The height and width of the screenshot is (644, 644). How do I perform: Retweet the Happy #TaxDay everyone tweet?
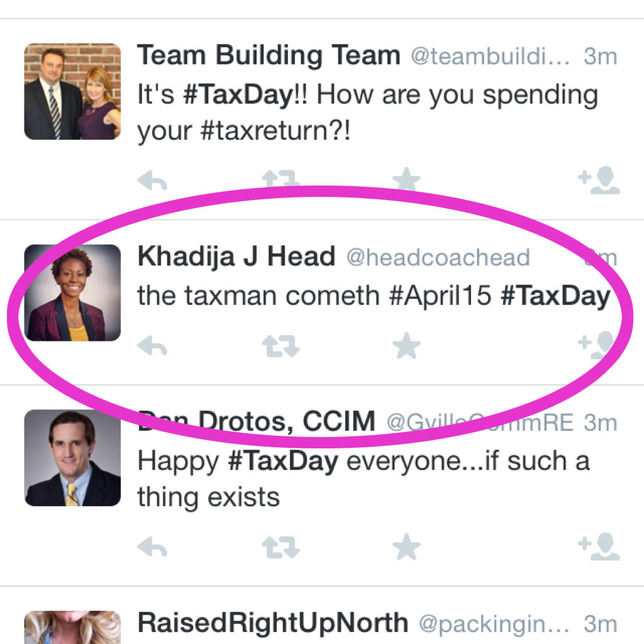point(281,548)
